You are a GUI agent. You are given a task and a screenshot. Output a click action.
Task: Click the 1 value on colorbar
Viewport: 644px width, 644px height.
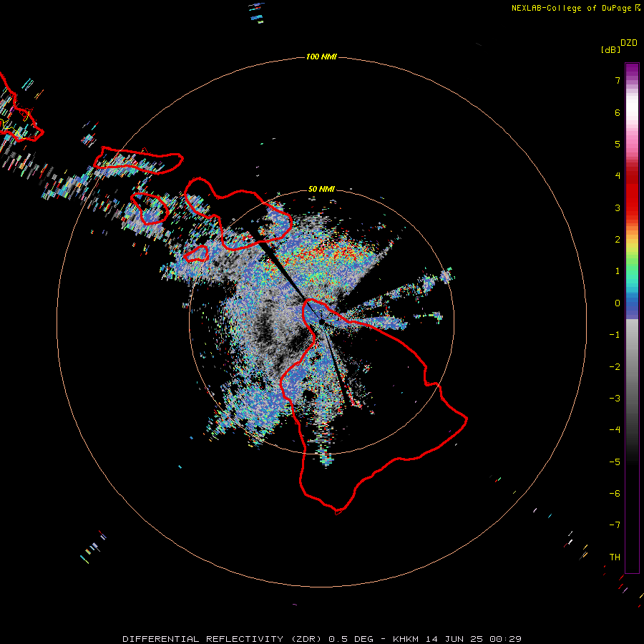tap(618, 271)
